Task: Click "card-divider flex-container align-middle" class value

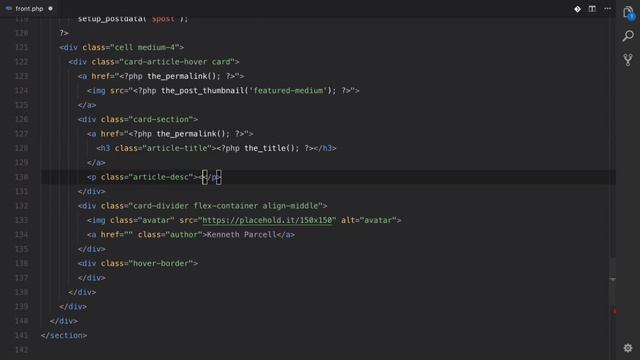Action: (x=225, y=206)
